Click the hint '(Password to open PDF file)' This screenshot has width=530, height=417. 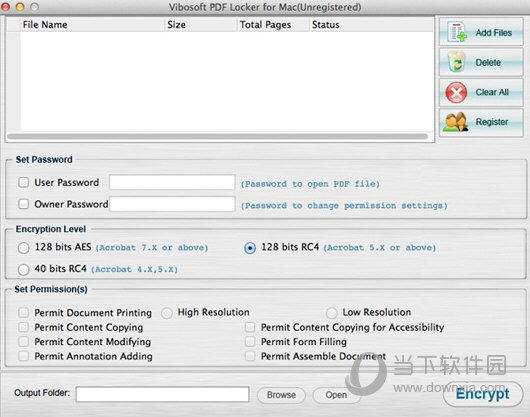click(x=310, y=184)
